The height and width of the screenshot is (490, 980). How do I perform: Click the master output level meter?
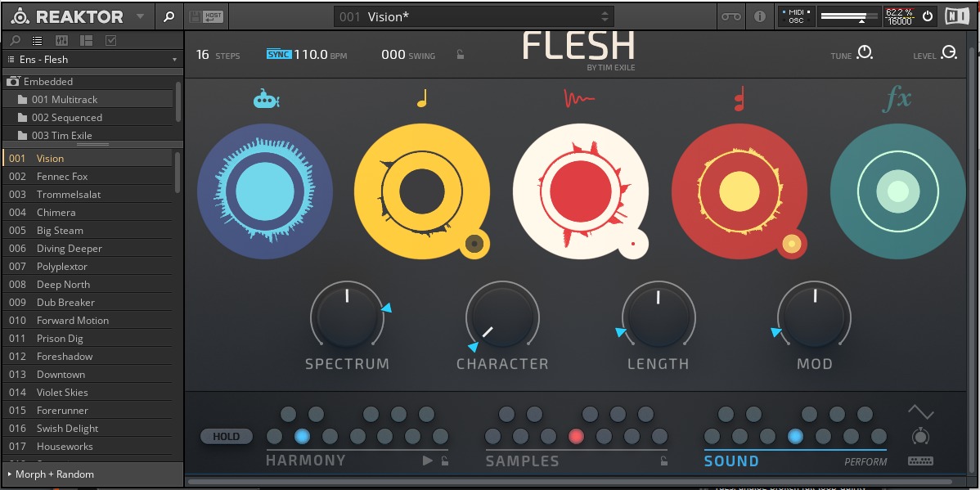[x=848, y=16]
